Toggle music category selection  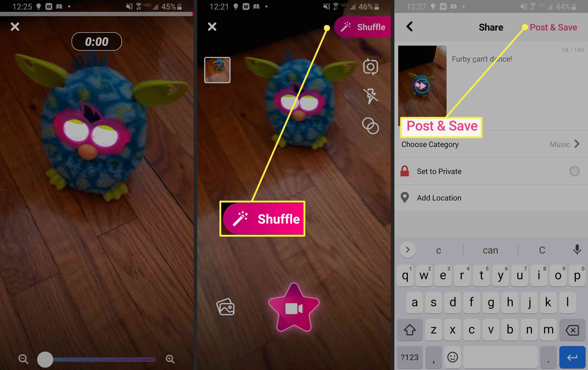(x=565, y=144)
